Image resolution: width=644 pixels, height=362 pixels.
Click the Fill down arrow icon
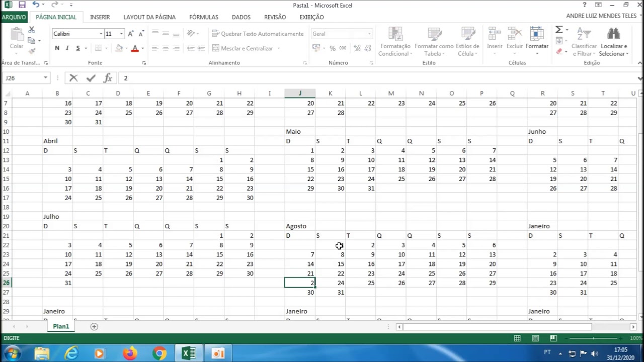tap(559, 41)
